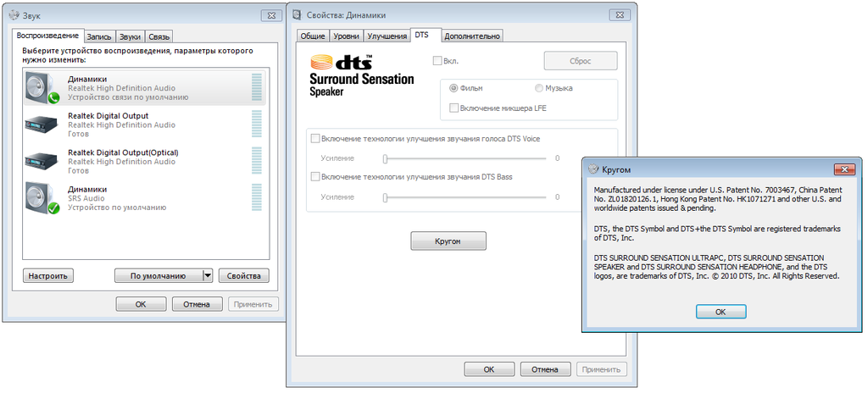
Task: Click the DTS Voice Усиление slider
Action: (x=465, y=159)
